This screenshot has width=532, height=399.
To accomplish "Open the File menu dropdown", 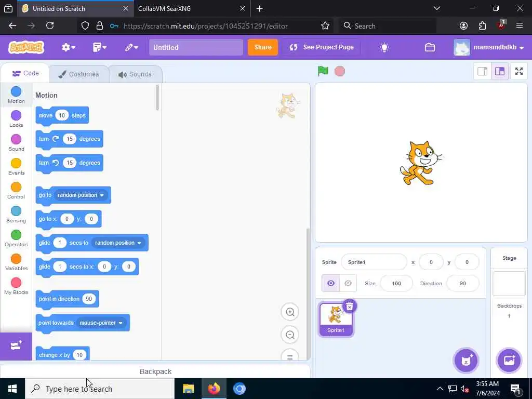I will 99,47.
